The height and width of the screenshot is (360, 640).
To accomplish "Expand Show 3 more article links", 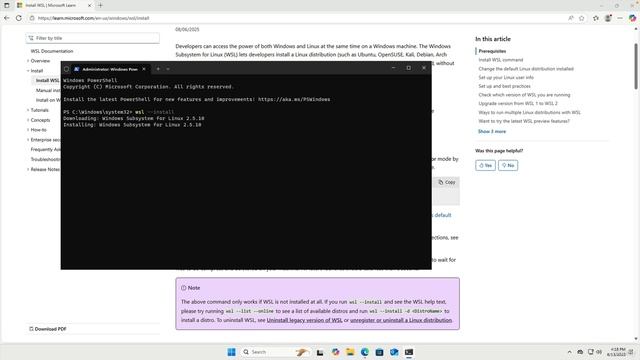I will point(492,131).
